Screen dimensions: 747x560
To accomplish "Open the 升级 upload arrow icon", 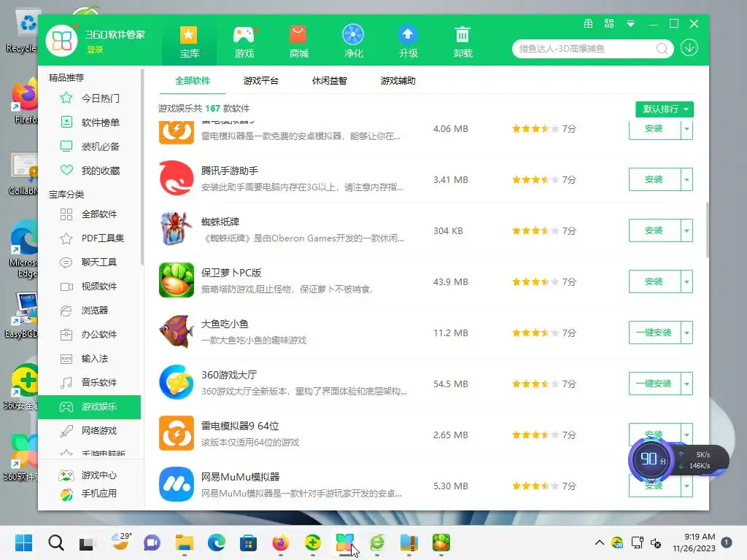I will pyautogui.click(x=408, y=42).
